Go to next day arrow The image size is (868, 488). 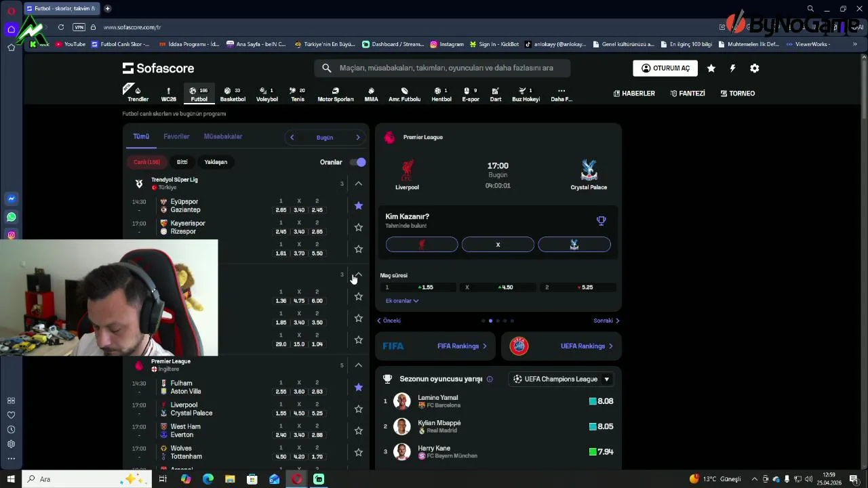click(x=358, y=138)
